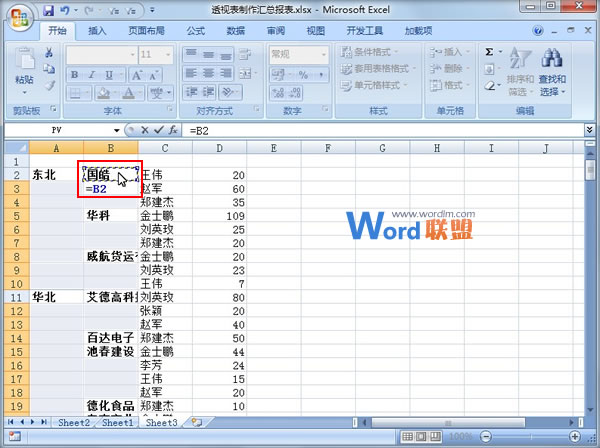Toggle underline formatting

(x=109, y=75)
